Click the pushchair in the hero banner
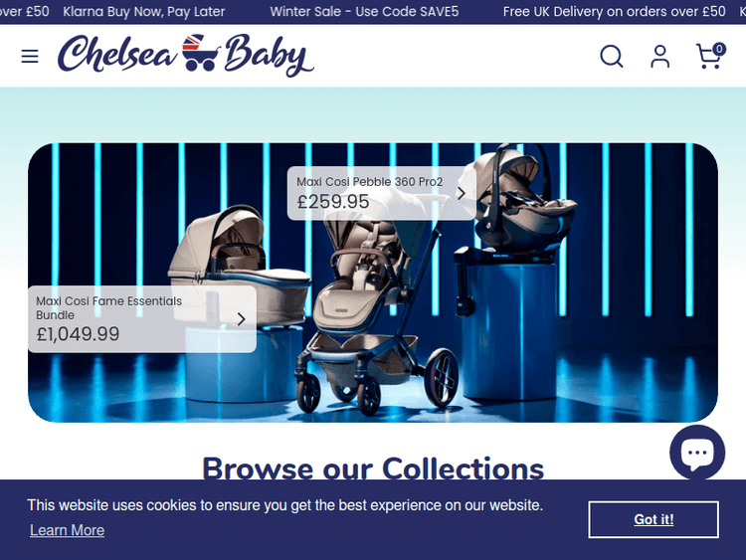 click(376, 304)
